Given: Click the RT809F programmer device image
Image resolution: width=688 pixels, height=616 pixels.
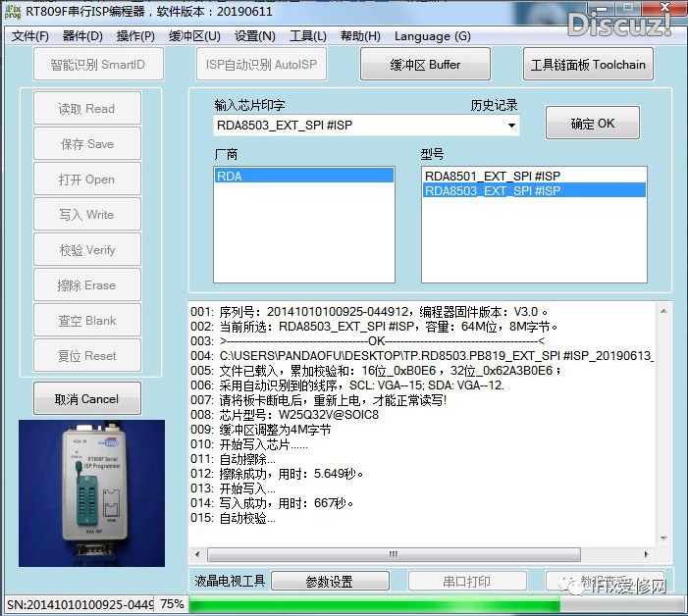Looking at the screenshot, I should [x=91, y=493].
